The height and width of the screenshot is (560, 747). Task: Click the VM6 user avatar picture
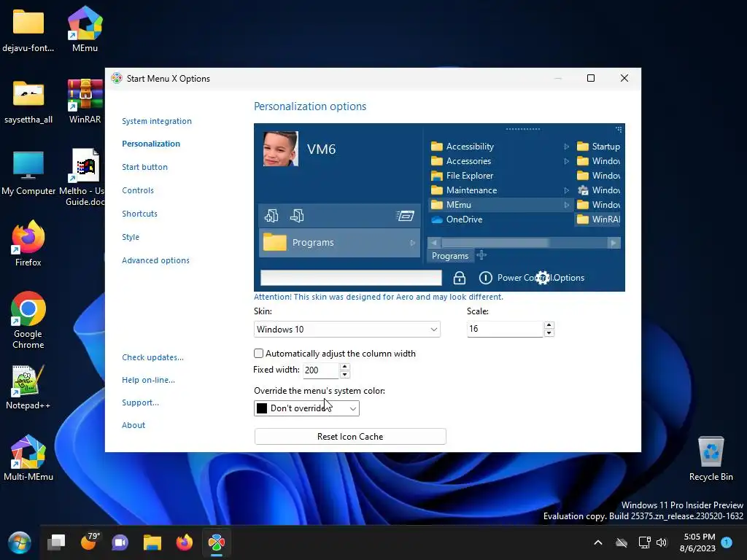click(x=281, y=149)
